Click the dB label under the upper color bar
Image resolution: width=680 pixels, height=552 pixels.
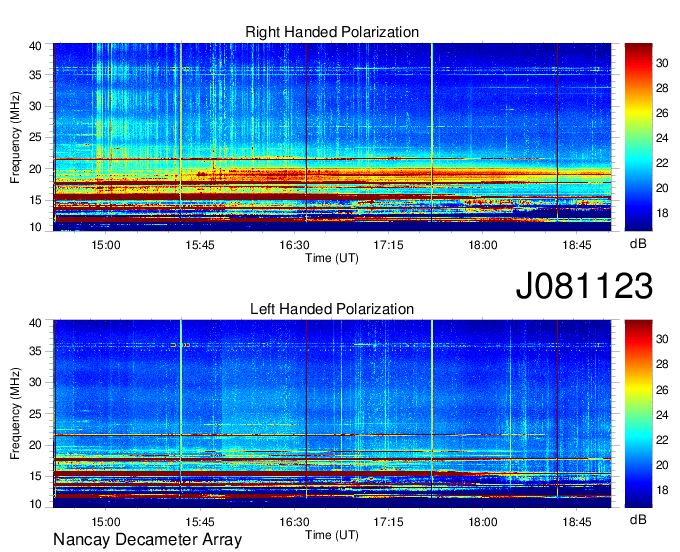click(638, 244)
